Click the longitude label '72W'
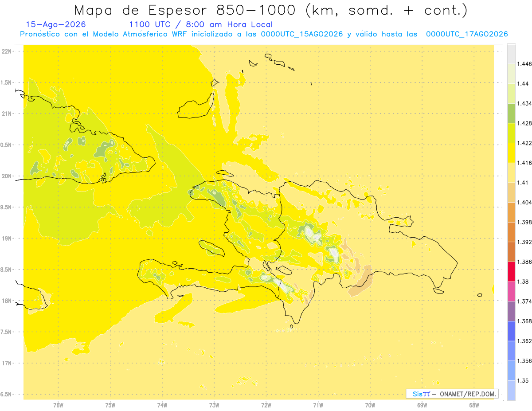The height and width of the screenshot is (411, 532). pyautogui.click(x=266, y=405)
